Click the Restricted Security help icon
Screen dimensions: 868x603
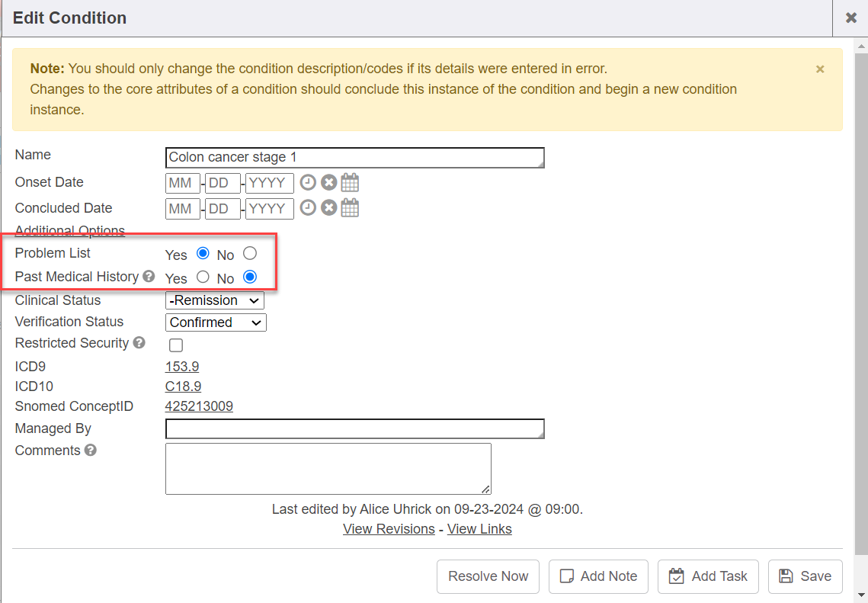click(x=139, y=343)
